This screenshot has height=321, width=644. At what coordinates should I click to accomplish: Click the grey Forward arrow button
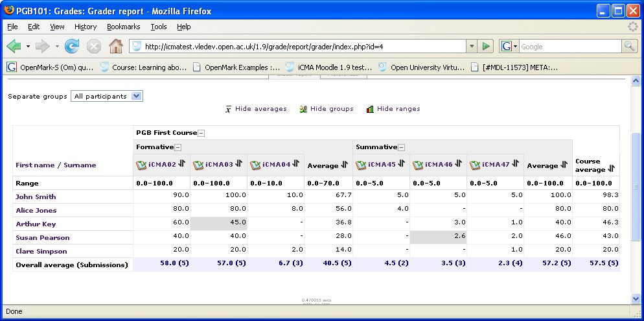[x=43, y=47]
